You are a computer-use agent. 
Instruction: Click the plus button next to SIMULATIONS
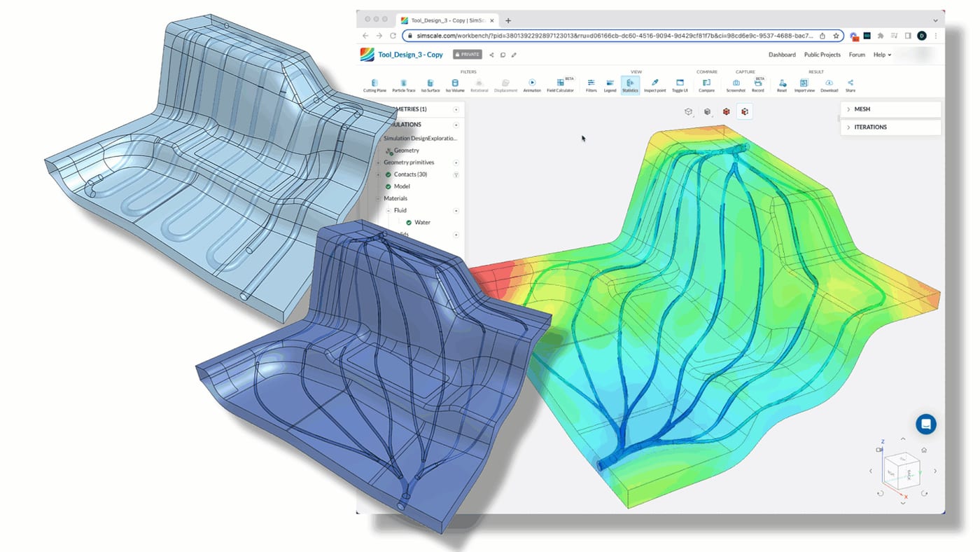(456, 125)
